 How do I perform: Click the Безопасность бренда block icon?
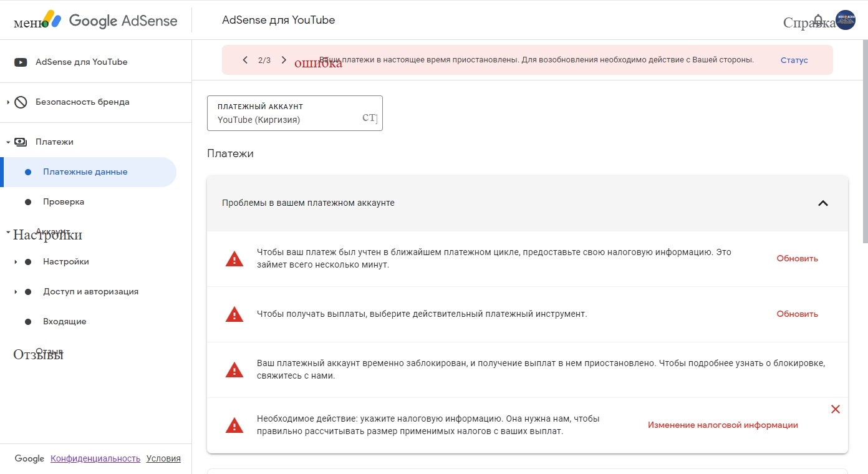tap(21, 102)
